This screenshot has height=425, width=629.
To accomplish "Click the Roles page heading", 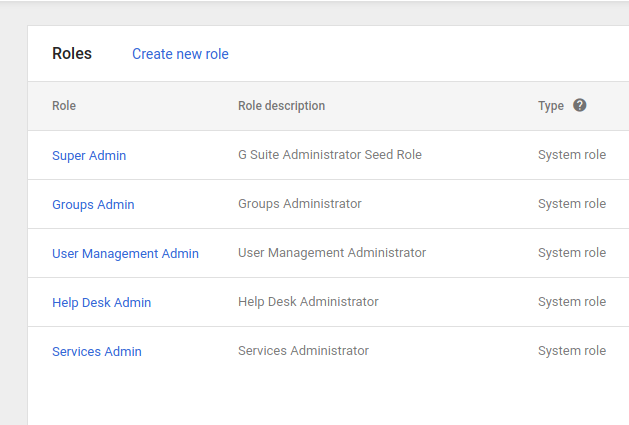I will [x=72, y=54].
